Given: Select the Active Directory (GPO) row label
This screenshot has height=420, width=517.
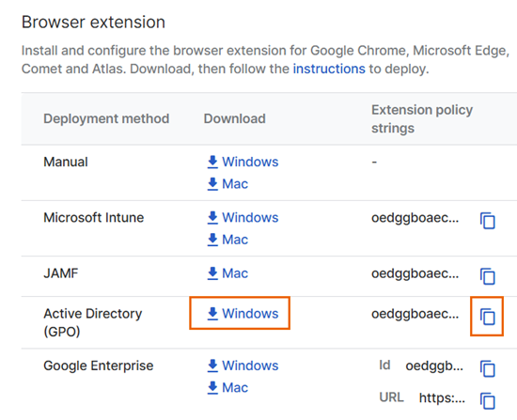Looking at the screenshot, I should click(x=93, y=322).
